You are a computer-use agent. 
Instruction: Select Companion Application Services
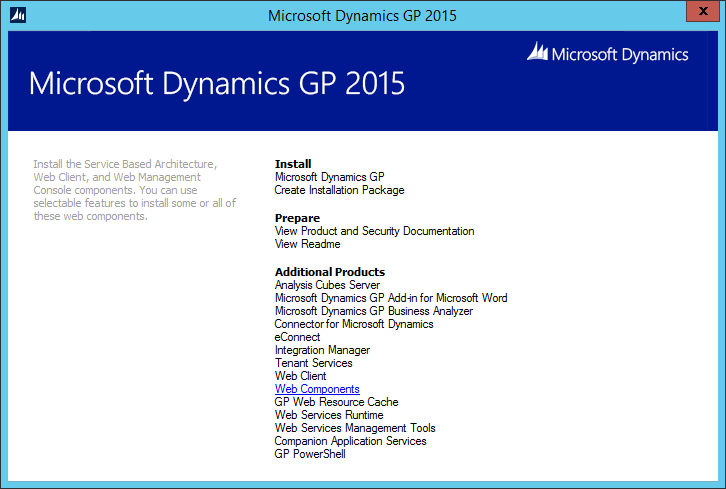[x=350, y=441]
